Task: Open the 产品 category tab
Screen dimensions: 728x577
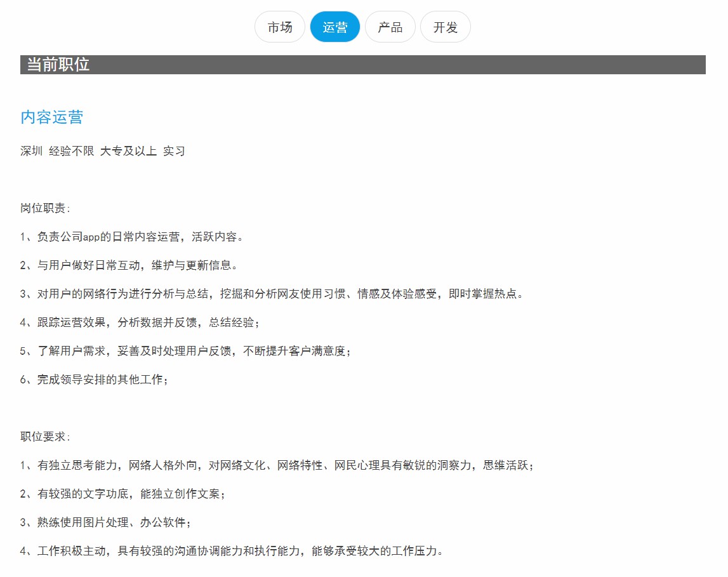Action: tap(390, 27)
